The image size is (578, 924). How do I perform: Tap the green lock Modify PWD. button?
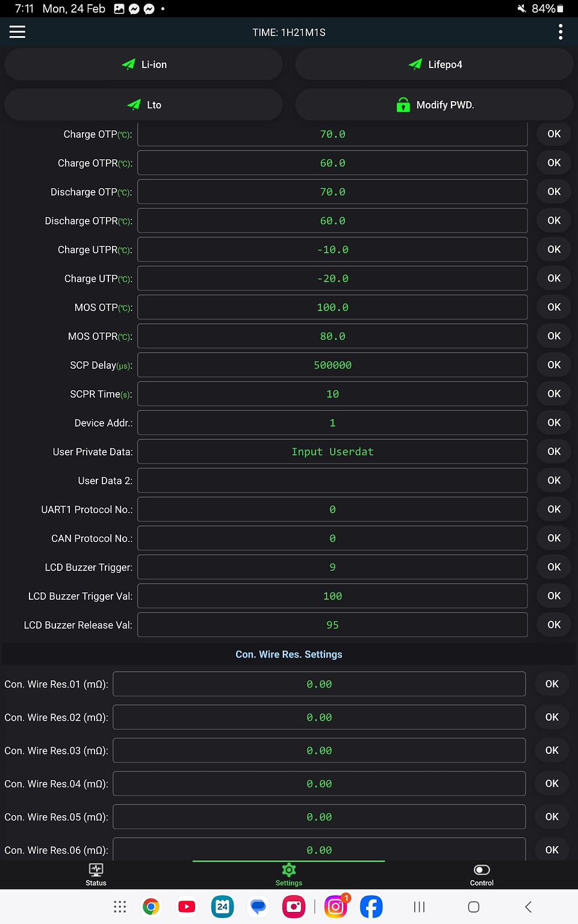[x=434, y=105]
